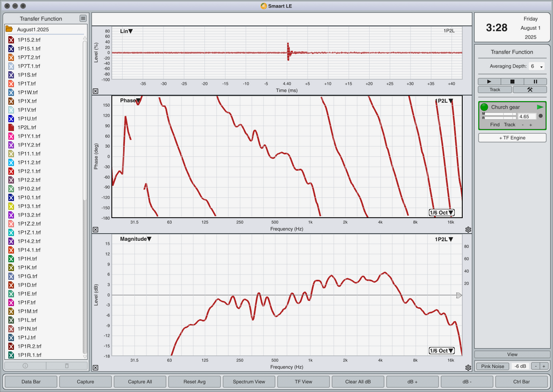Click the Reset Avg button
The width and height of the screenshot is (553, 392).
tap(194, 381)
